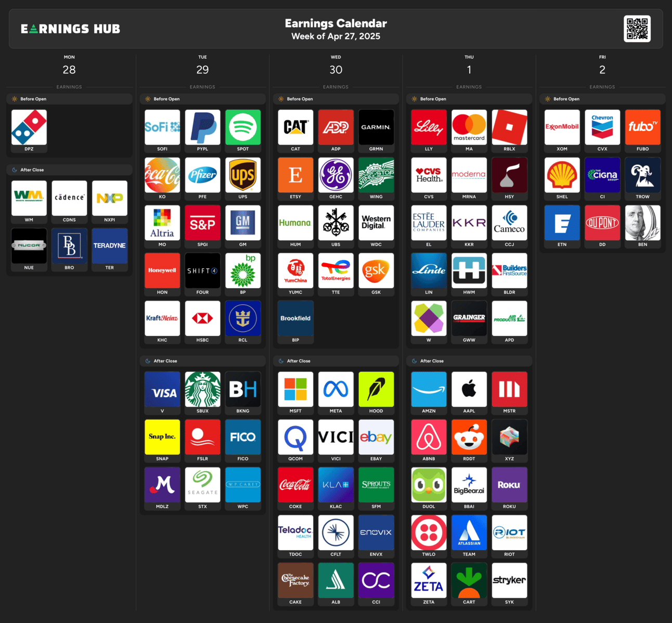Open the Altria MO tile

pyautogui.click(x=162, y=227)
